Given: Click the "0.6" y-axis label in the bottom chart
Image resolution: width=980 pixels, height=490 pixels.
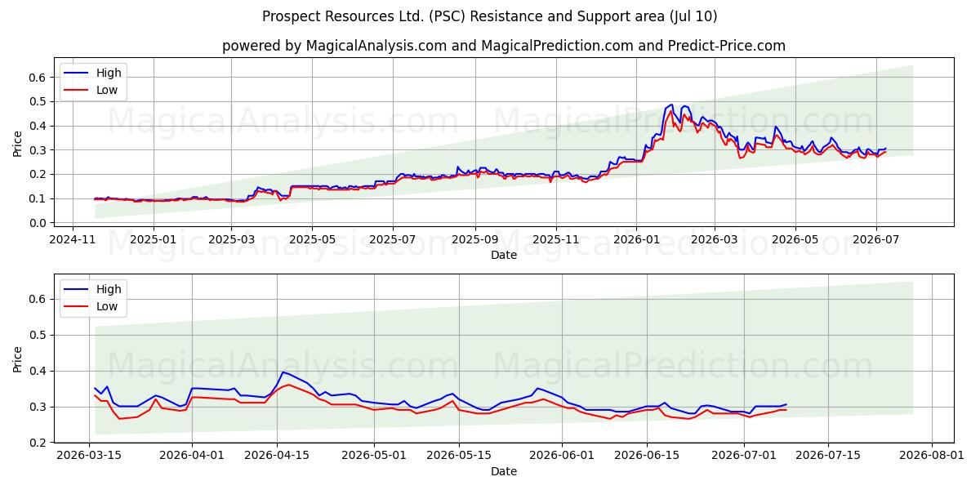Looking at the screenshot, I should (39, 299).
